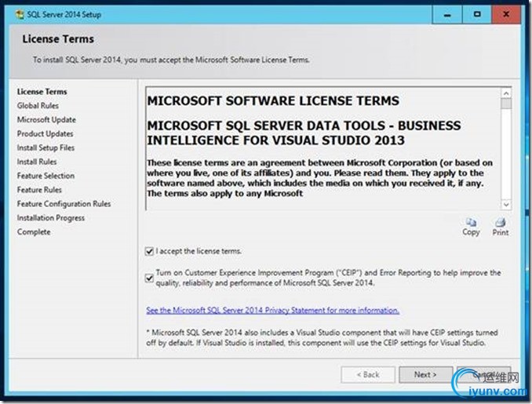This screenshot has height=404, width=532.
Task: Select the Feature Configuration Rules step
Action: 64,204
